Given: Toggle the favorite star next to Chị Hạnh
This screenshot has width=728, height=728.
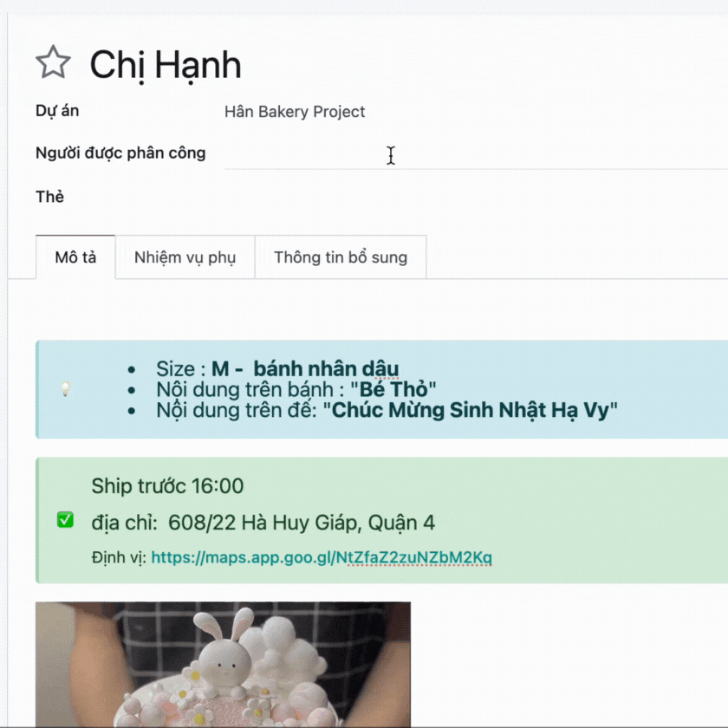Looking at the screenshot, I should [53, 62].
